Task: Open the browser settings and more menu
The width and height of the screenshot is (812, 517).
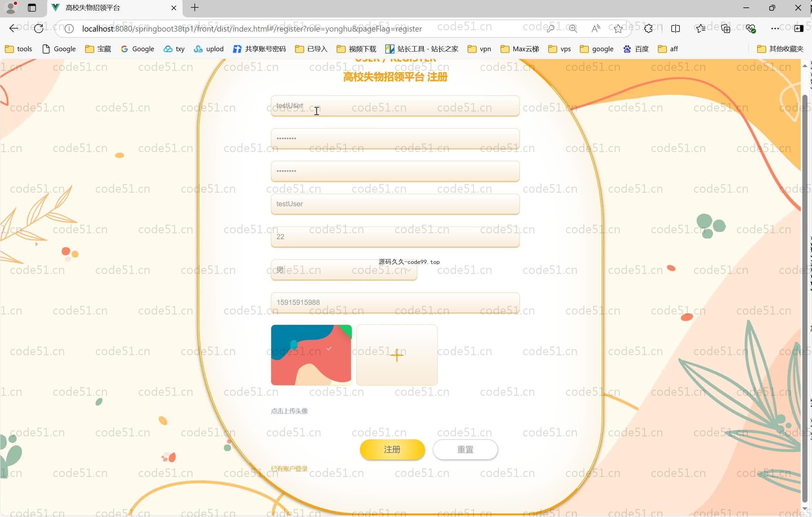Action: click(x=775, y=29)
